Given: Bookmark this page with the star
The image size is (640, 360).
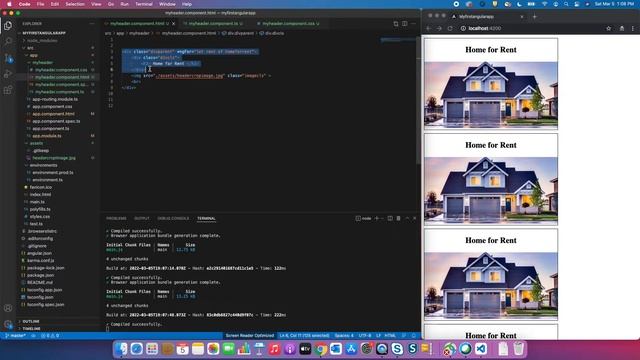Looking at the screenshot, I should point(609,29).
